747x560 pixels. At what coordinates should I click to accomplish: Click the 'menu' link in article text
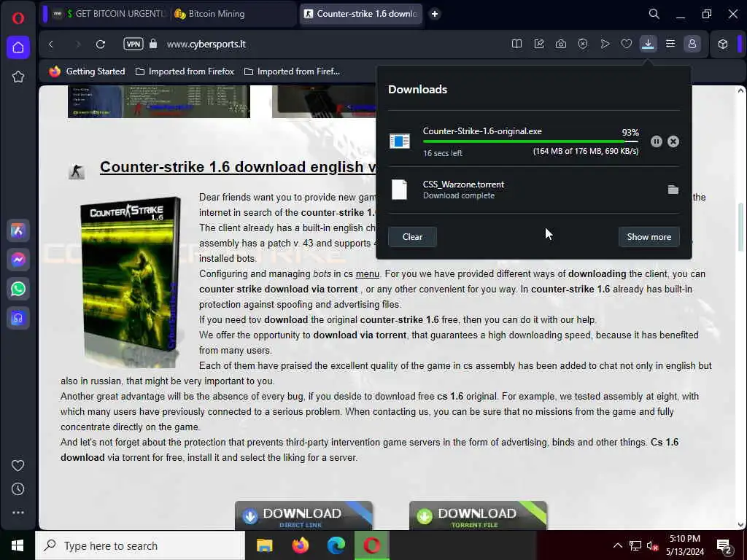pos(368,274)
